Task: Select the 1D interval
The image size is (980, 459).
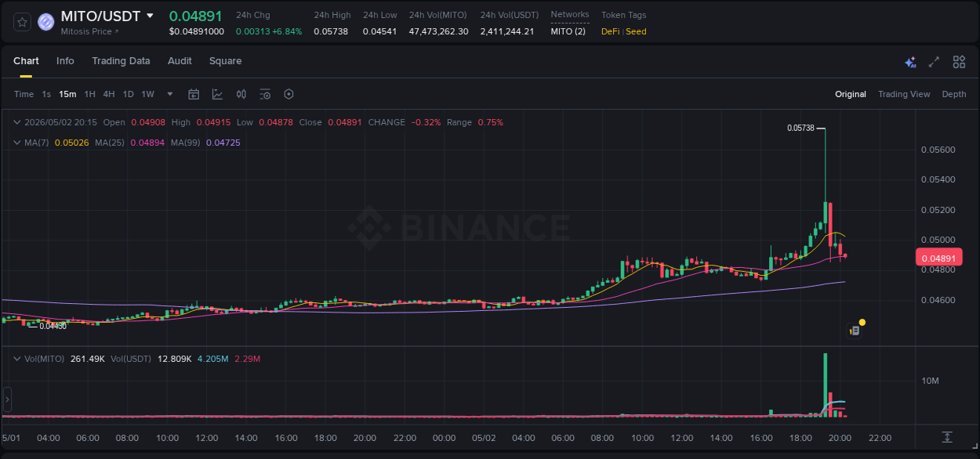Action: [128, 94]
